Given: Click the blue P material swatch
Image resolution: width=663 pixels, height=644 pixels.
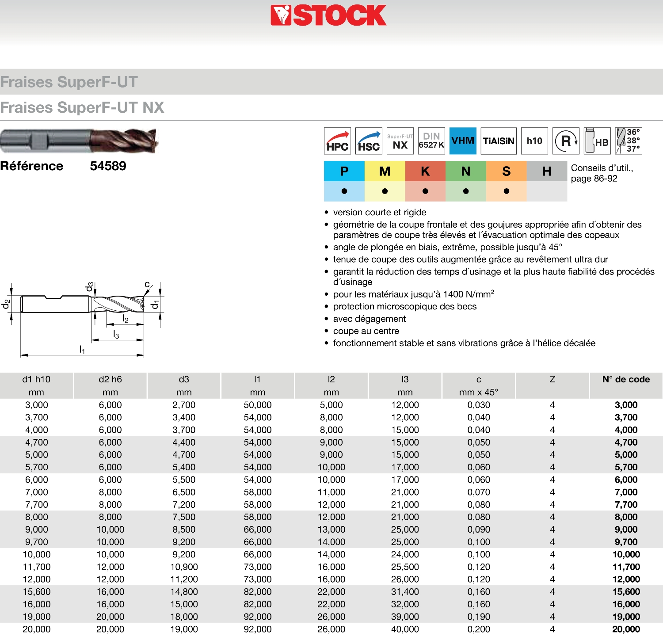Looking at the screenshot, I should coord(344,171).
